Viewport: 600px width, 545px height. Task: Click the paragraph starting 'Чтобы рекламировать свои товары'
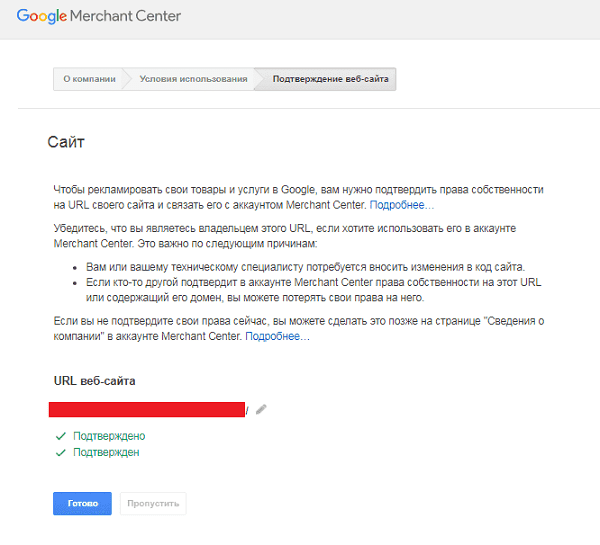[298, 197]
